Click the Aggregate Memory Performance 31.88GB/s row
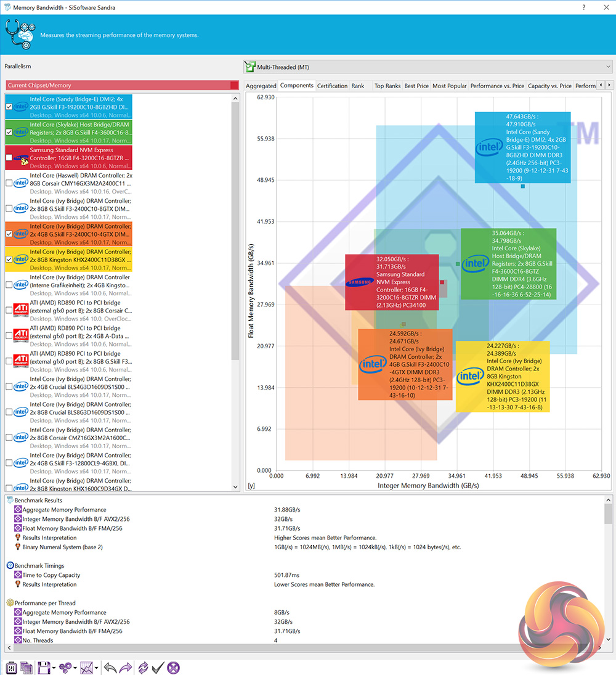This screenshot has height=675, width=616. point(308,509)
